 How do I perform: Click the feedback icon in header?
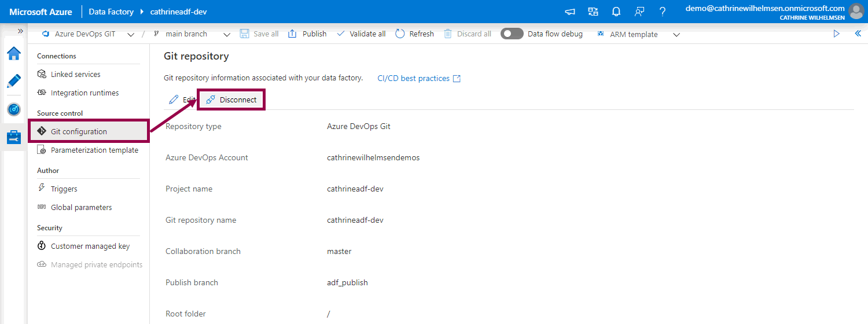coord(639,12)
